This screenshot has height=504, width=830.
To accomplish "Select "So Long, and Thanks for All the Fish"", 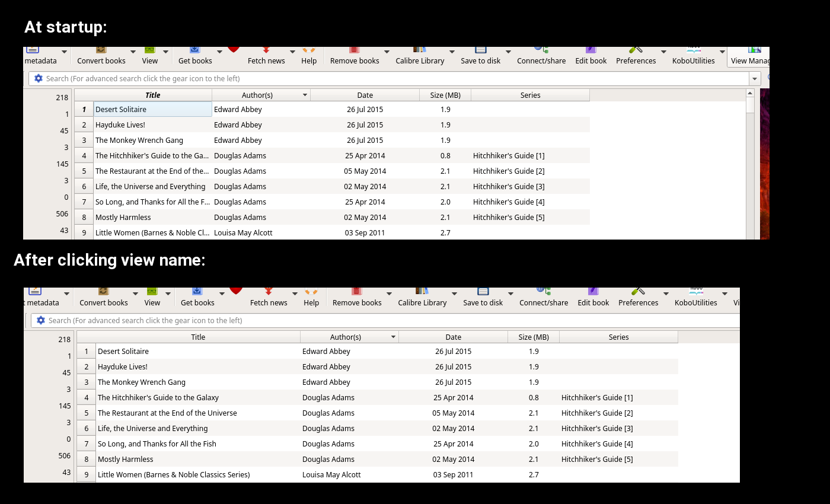I will pos(157,444).
